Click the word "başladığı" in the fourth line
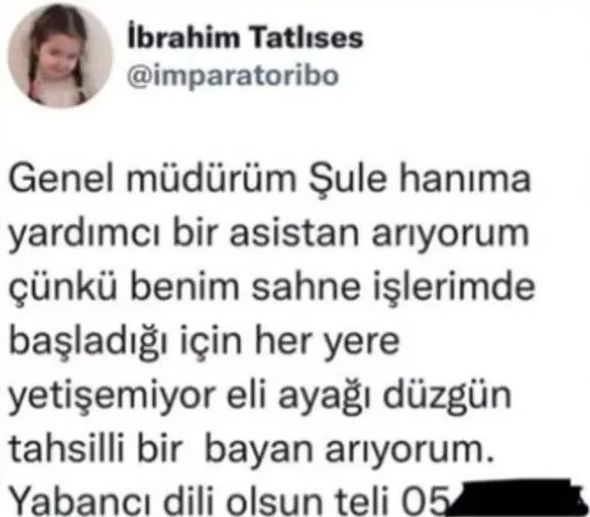The width and height of the screenshot is (590, 517). click(88, 344)
